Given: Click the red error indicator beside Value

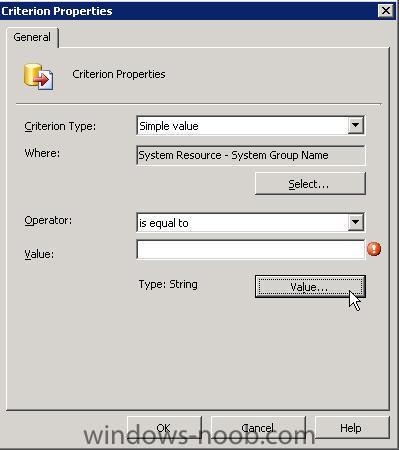Looking at the screenshot, I should point(374,249).
